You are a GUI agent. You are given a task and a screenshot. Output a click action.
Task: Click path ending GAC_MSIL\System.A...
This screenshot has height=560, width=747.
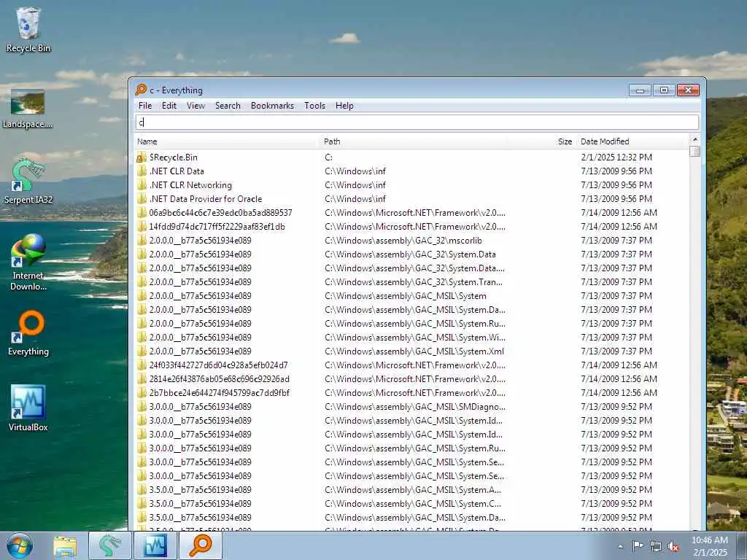click(x=413, y=489)
